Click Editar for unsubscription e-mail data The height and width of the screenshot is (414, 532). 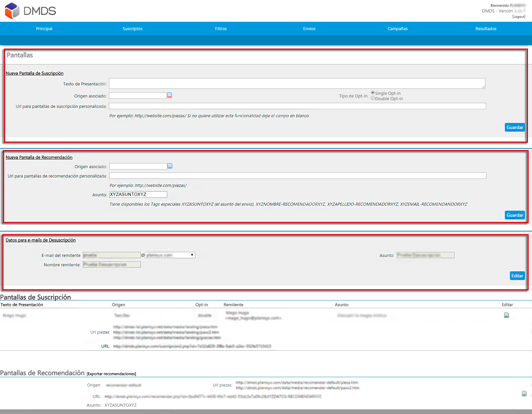click(517, 276)
